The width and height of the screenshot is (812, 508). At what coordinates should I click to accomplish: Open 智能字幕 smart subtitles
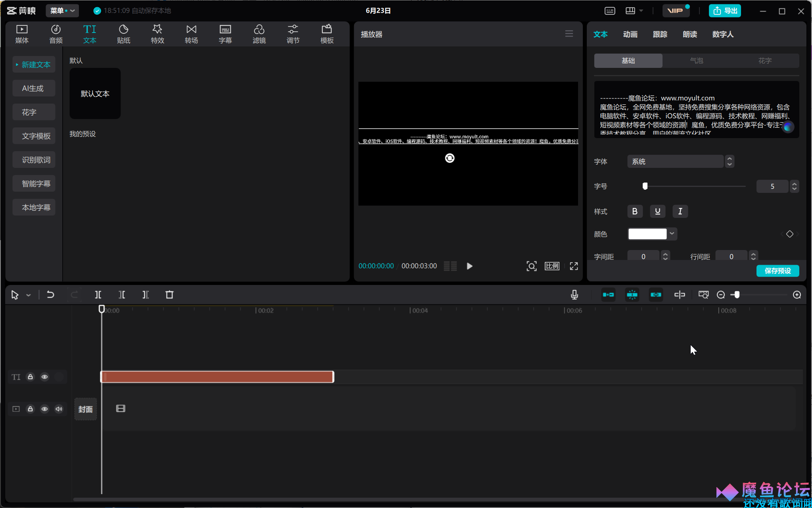[33, 184]
